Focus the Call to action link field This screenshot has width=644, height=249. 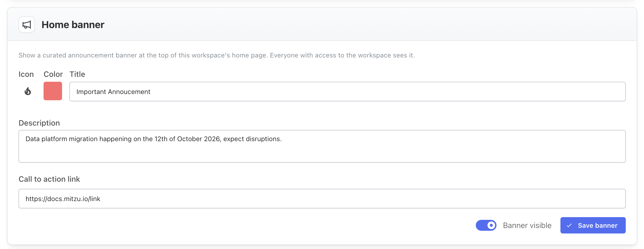(x=322, y=199)
